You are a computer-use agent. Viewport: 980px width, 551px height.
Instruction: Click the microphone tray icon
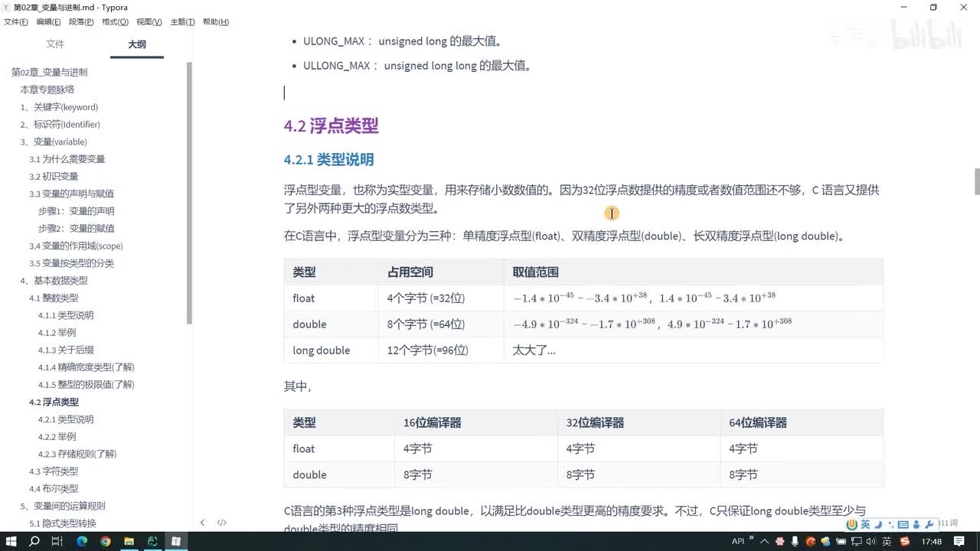point(795,542)
